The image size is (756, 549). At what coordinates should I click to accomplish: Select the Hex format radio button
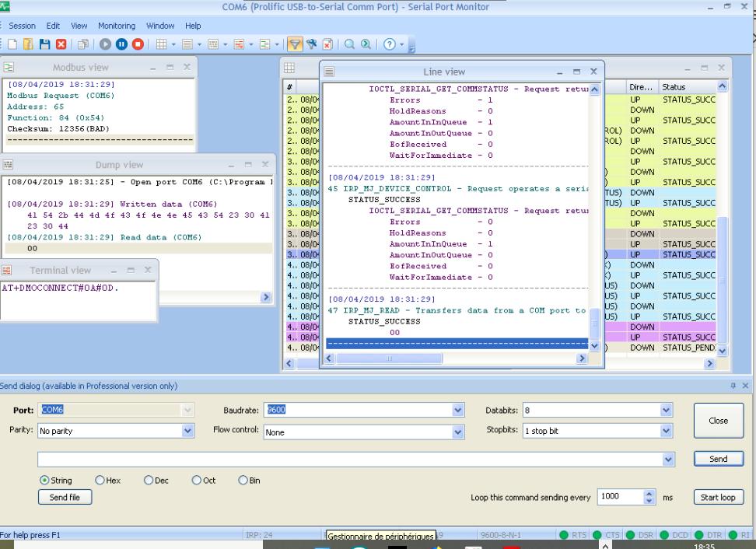click(x=100, y=480)
